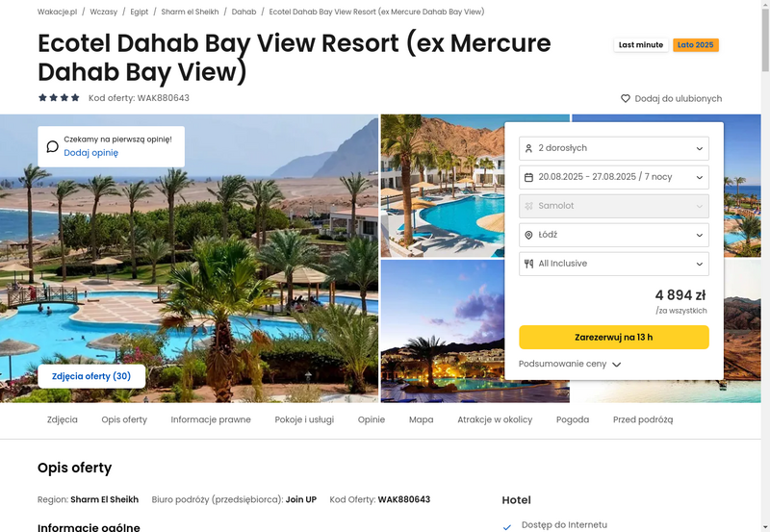Screen dimensions: 770x532
Task: Switch to the Pokoje i usługi tab
Action: [304, 419]
